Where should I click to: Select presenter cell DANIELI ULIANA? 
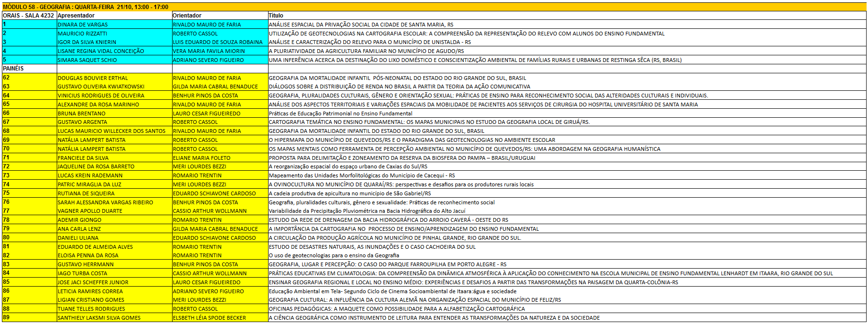[78, 238]
